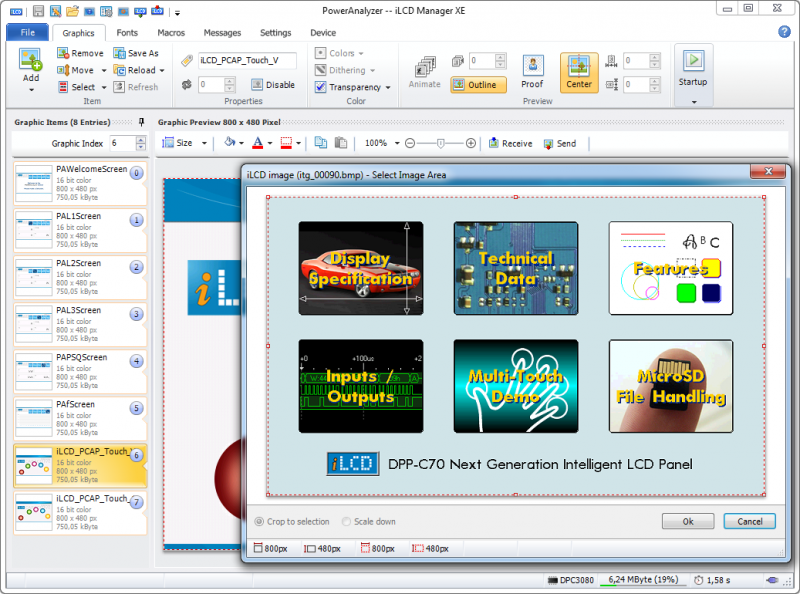
Task: Pin the Graphic Items panel
Action: point(141,122)
